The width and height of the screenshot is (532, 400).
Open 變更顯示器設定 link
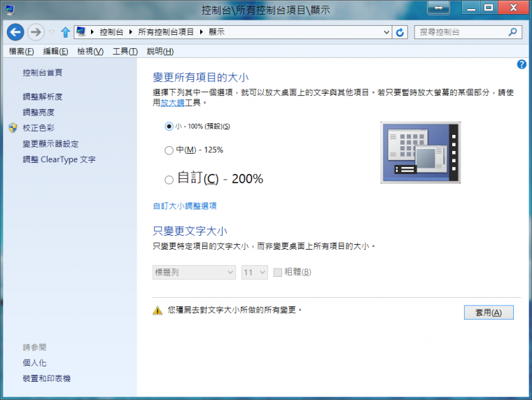pyautogui.click(x=50, y=144)
